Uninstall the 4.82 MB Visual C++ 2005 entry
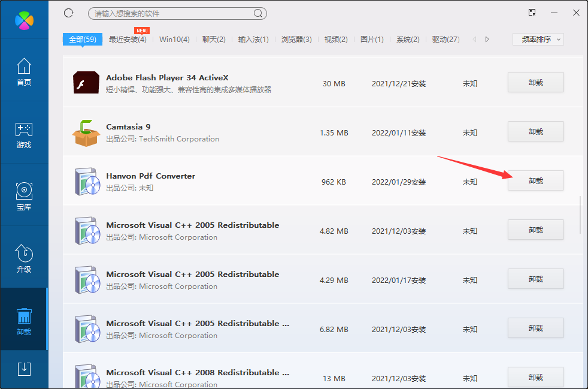 536,230
